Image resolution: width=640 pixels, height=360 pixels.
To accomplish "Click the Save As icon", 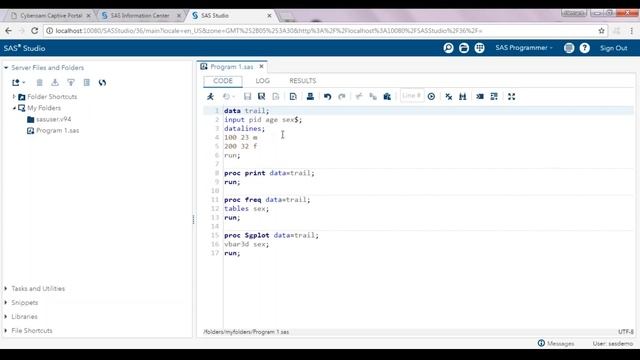I will click(x=262, y=97).
